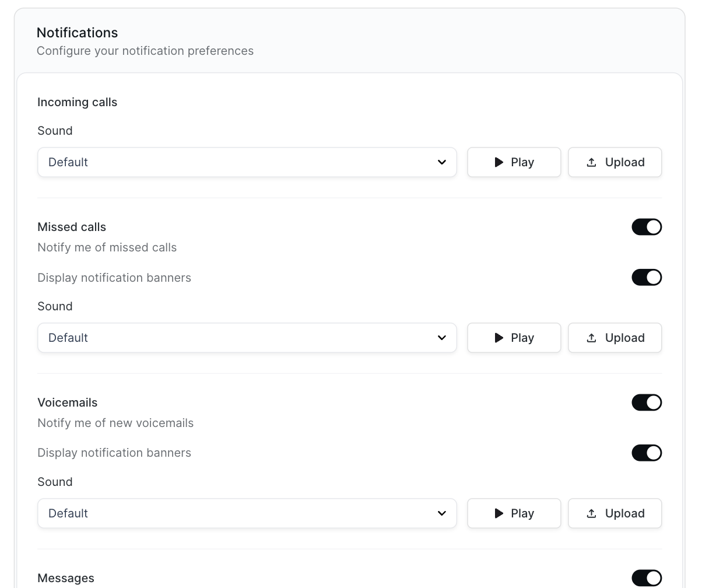Open the Incoming calls sound dropdown
Viewport: 702px width, 588px height.
tap(247, 162)
